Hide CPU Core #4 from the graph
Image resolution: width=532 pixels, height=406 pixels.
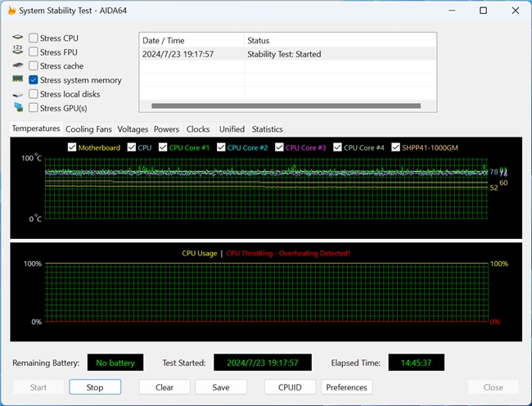pos(337,147)
